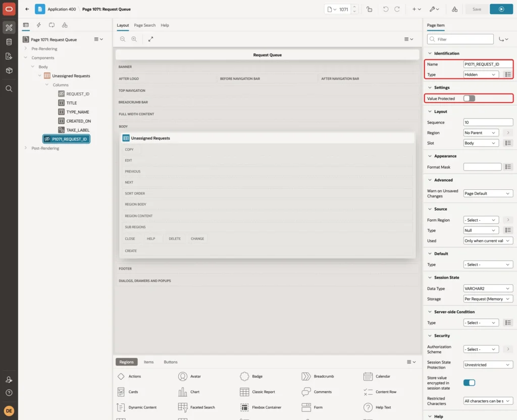
Task: Open the layout Region No Parent dropdown
Action: (481, 133)
